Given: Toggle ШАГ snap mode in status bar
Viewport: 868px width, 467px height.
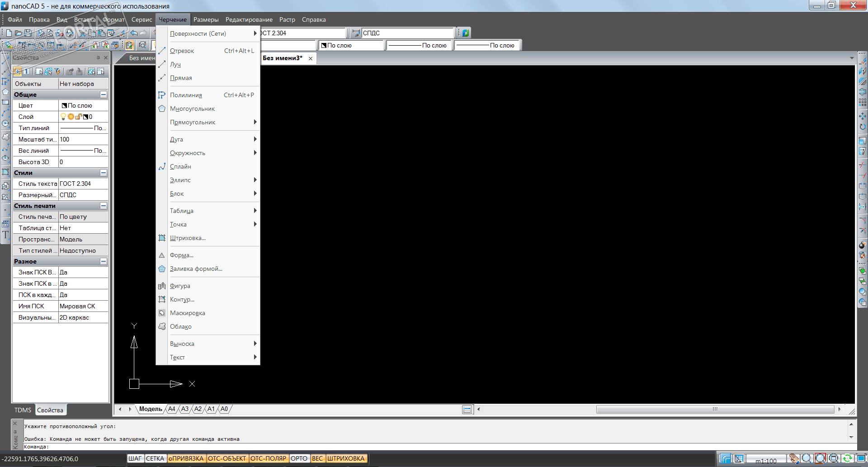Looking at the screenshot, I should click(x=135, y=458).
